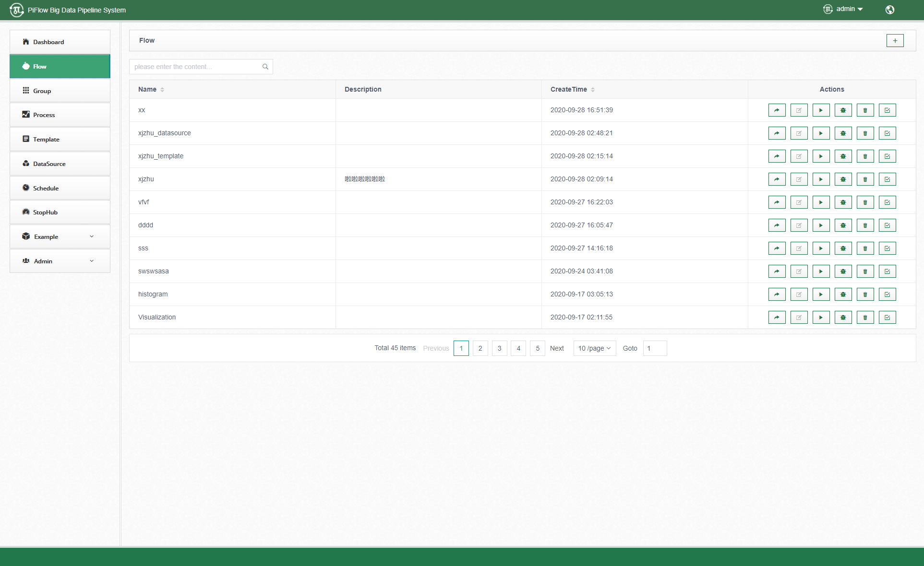Open Dashboard in the sidebar
This screenshot has height=566, width=924.
pyautogui.click(x=60, y=42)
